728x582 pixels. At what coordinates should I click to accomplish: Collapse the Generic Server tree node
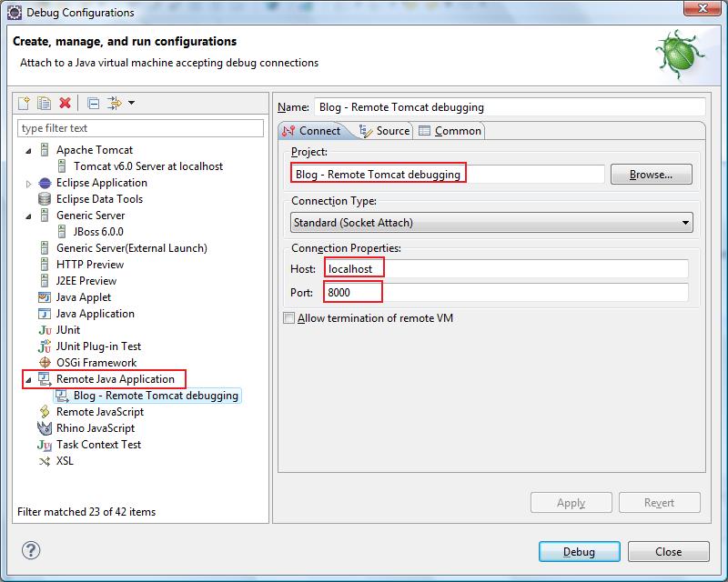pyautogui.click(x=29, y=216)
